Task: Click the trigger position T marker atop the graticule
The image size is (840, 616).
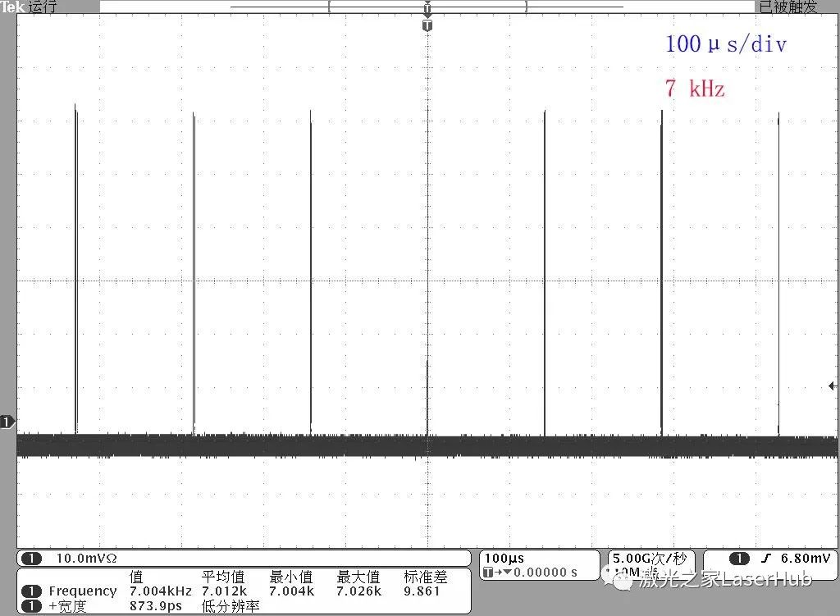Action: pyautogui.click(x=427, y=25)
